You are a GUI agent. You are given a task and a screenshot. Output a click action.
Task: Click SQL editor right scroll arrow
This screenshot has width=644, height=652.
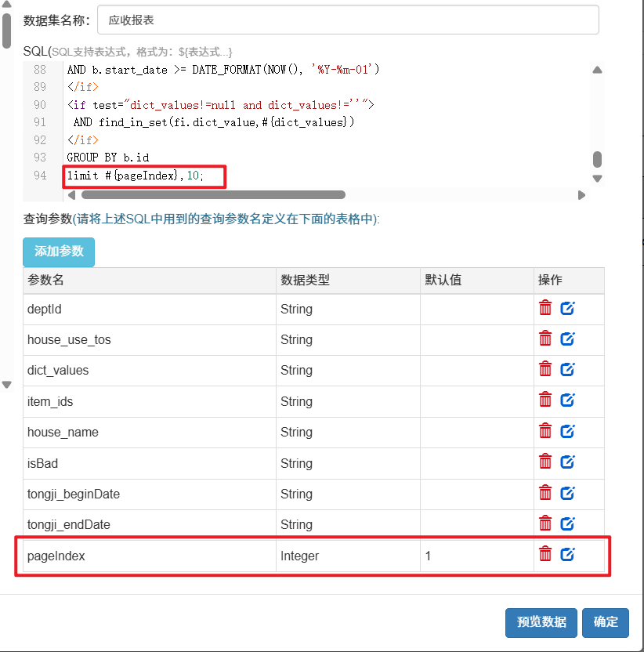pos(581,195)
